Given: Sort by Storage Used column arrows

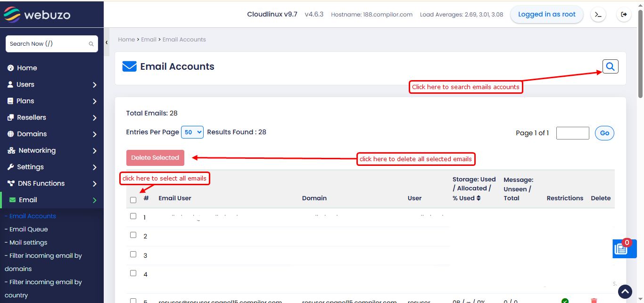Looking at the screenshot, I should (x=479, y=198).
